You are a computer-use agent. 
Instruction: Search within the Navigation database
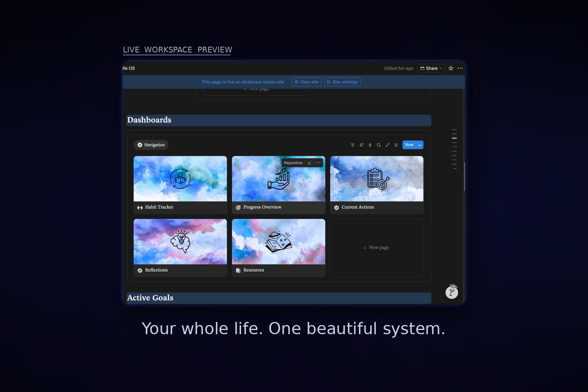coord(379,145)
